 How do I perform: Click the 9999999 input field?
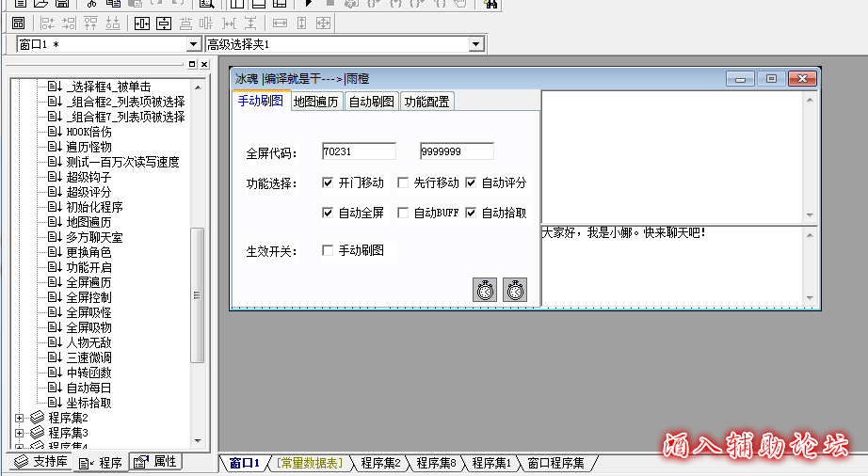pos(457,151)
